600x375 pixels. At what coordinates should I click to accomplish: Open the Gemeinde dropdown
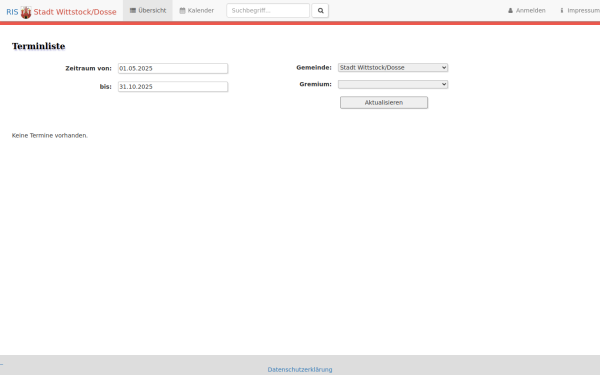pos(393,68)
